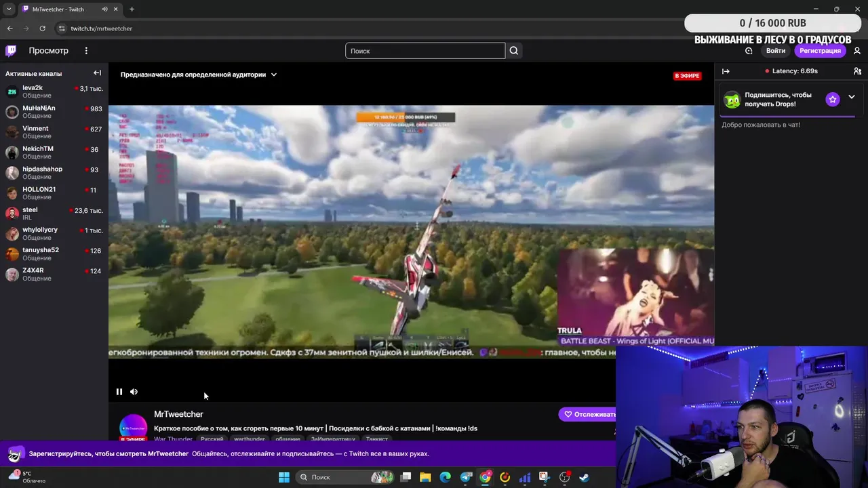The height and width of the screenshot is (488, 868).
Task: Open the Windows Start menu
Action: click(x=284, y=477)
